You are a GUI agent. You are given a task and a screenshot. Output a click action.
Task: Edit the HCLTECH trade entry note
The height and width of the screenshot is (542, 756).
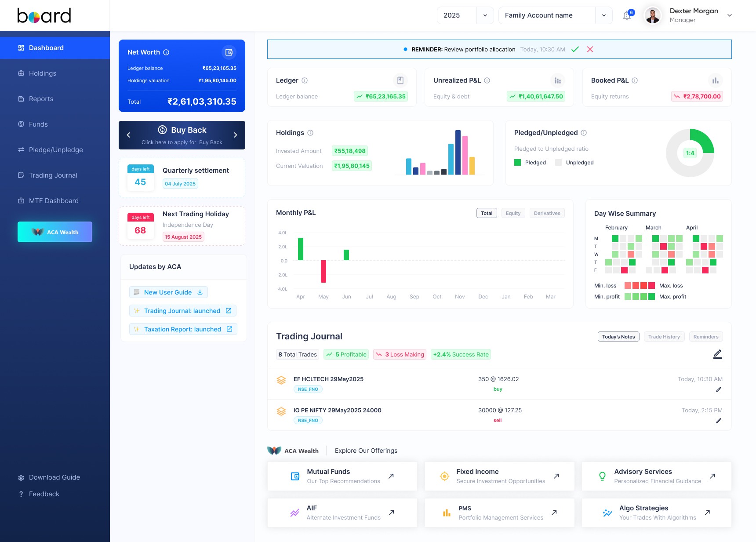pos(718,389)
